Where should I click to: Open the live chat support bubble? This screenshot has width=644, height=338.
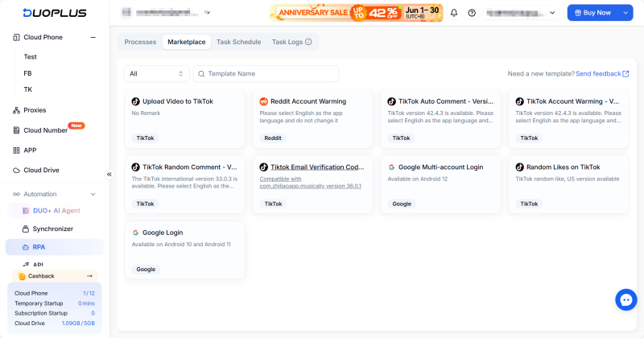point(626,300)
